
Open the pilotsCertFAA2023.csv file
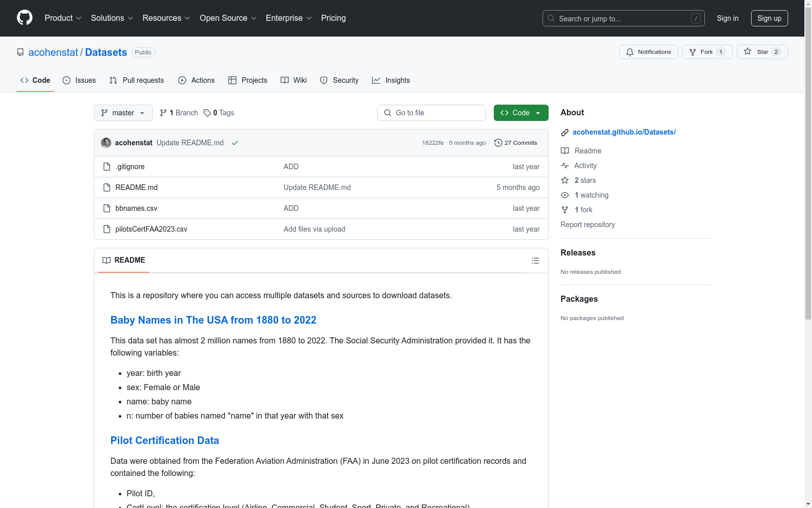pyautogui.click(x=151, y=229)
